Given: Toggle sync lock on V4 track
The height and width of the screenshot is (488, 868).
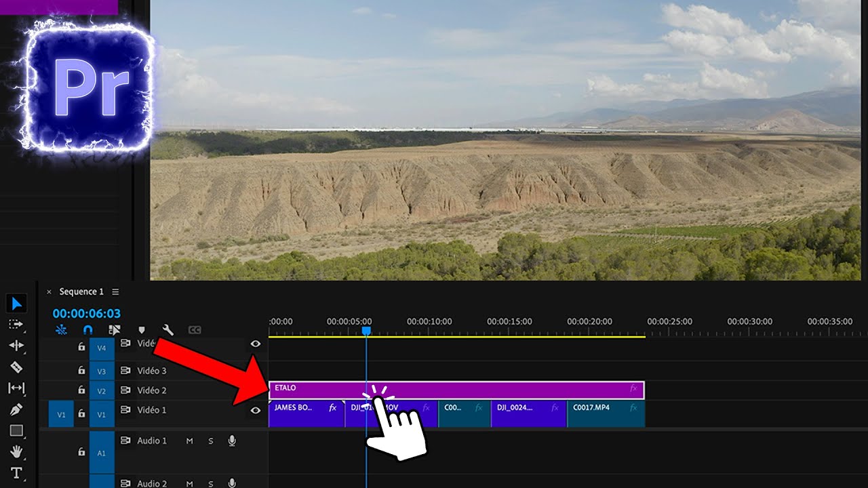Looking at the screenshot, I should 125,344.
